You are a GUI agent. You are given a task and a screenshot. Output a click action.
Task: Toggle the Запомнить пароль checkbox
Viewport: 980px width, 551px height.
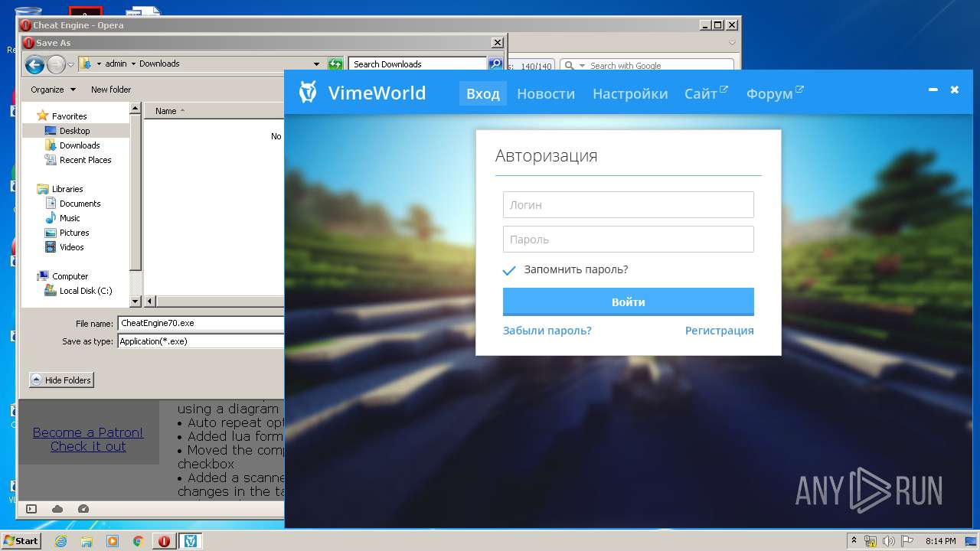(x=509, y=270)
